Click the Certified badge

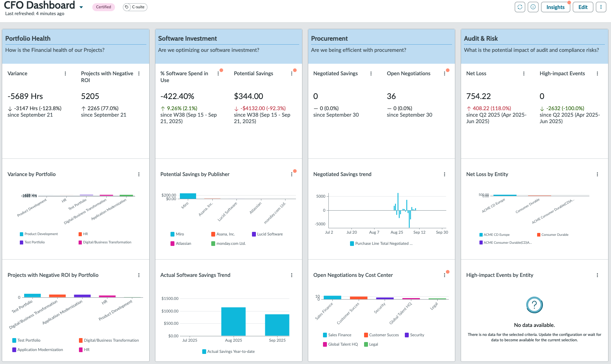tap(103, 7)
